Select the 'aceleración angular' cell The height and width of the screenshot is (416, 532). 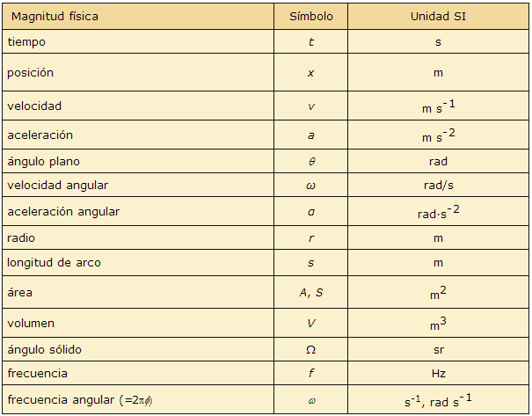(63, 212)
